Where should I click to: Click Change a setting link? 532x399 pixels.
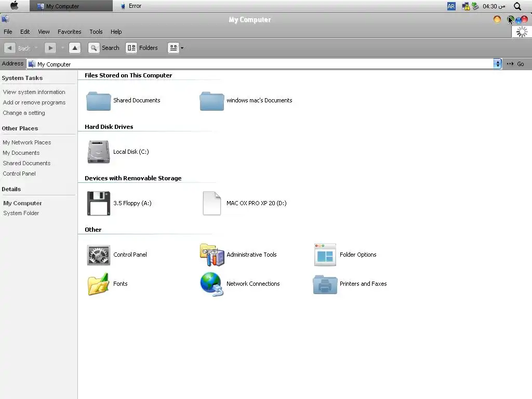pyautogui.click(x=24, y=113)
